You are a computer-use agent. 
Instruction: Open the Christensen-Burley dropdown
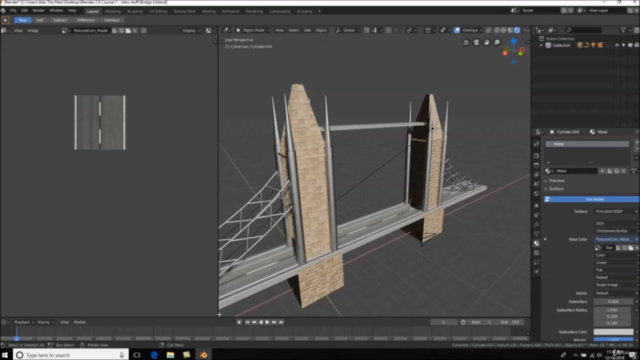pyautogui.click(x=616, y=231)
